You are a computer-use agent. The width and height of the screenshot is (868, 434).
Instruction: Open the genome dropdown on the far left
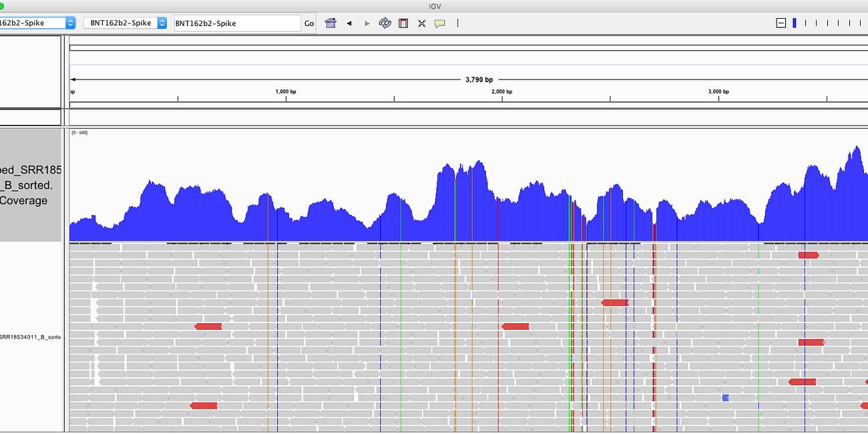tap(37, 23)
